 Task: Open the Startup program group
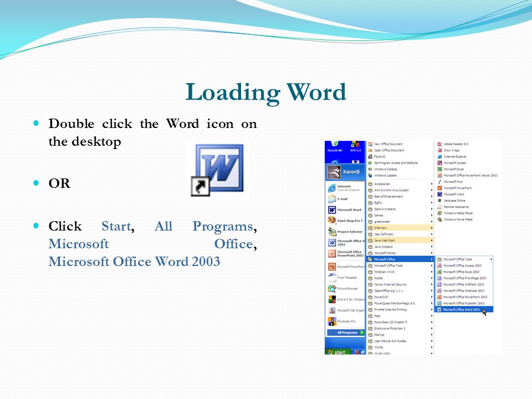(400, 335)
